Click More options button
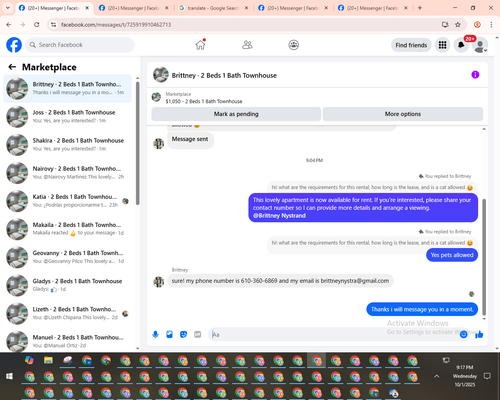Viewport: 500px width, 400px height. [403, 114]
